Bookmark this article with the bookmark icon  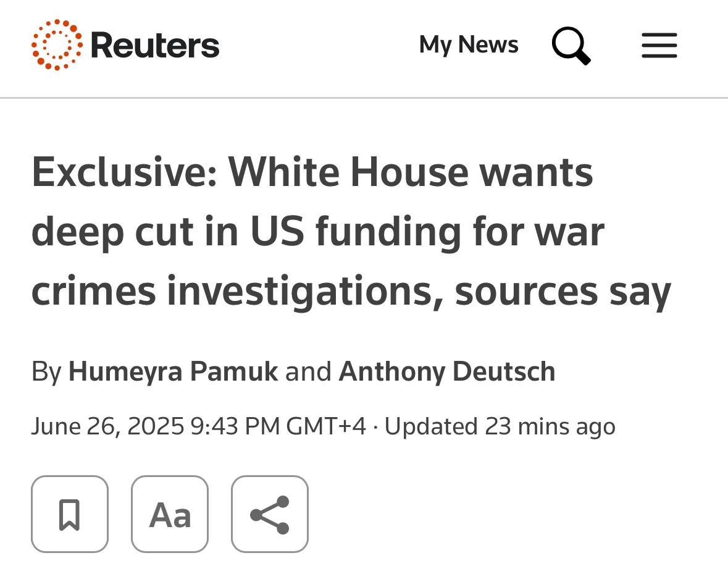pyautogui.click(x=70, y=514)
